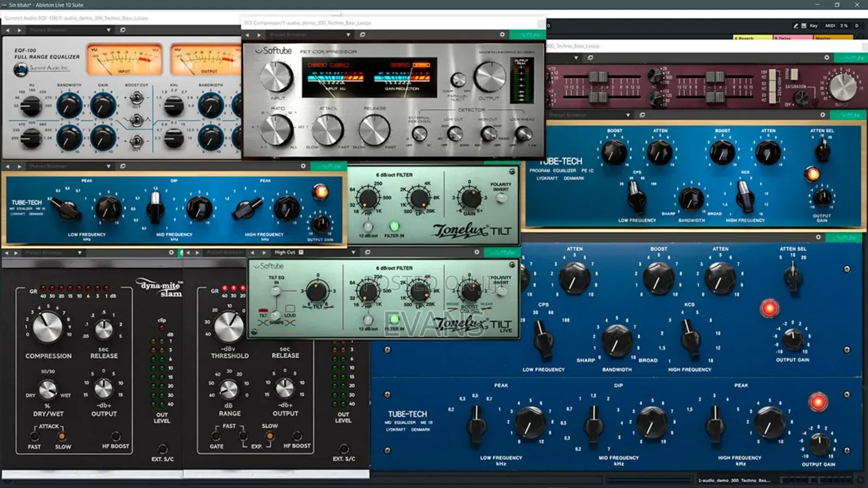The image size is (868, 488).
Task: Click Softube logo in small Tube-Tech PE 1C toolbar
Action: [848, 115]
